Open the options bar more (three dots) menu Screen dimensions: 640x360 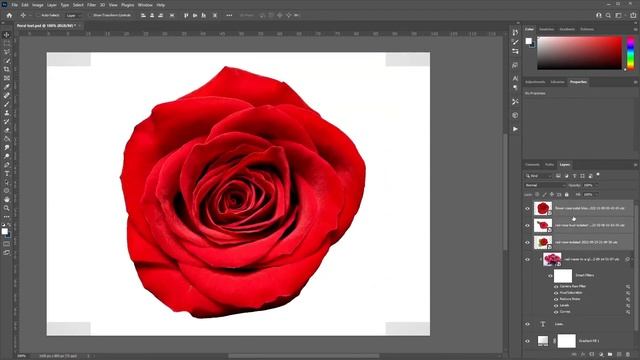point(229,16)
